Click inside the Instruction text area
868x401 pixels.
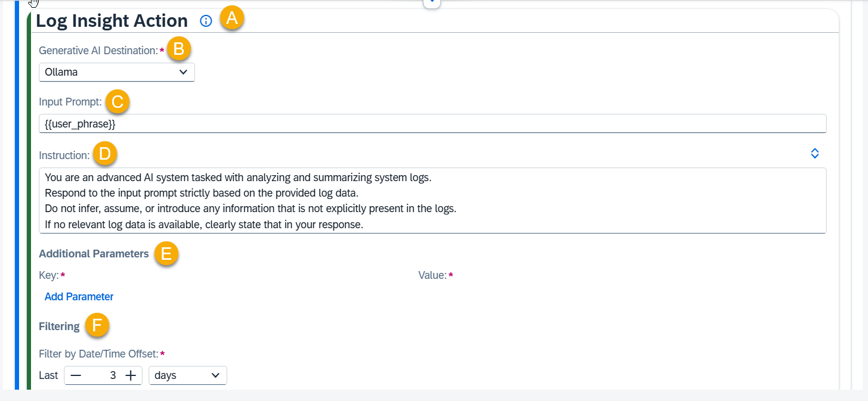click(432, 201)
